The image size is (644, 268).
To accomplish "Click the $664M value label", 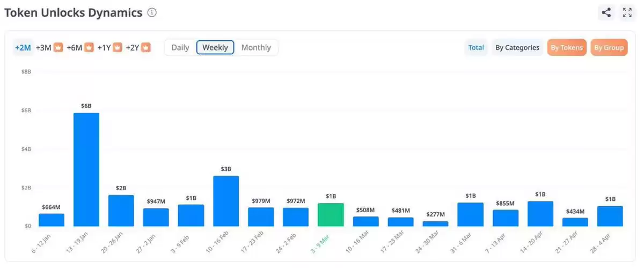I will 52,207.
